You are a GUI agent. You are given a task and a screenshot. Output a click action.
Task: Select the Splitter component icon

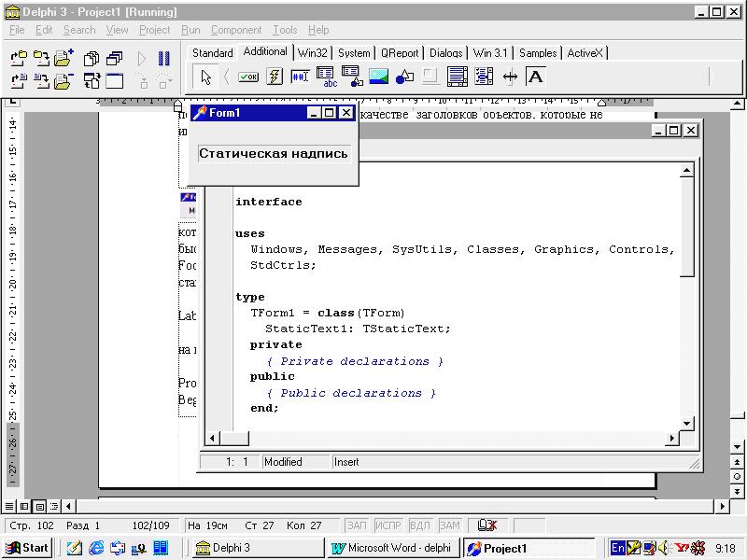[510, 77]
